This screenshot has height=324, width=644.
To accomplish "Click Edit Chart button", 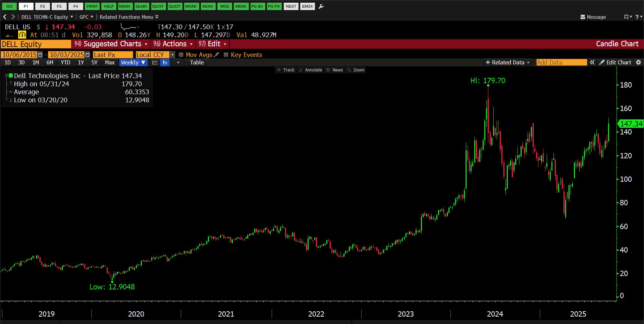I will pos(615,62).
